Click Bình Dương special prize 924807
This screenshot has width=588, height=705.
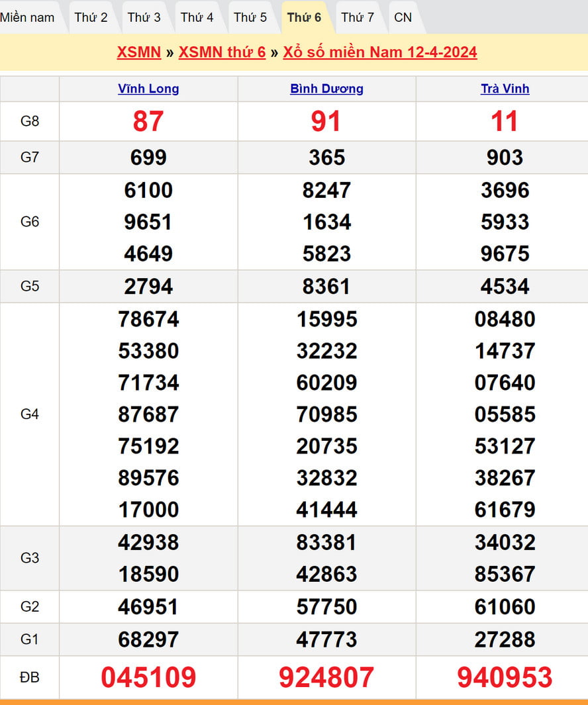326,677
